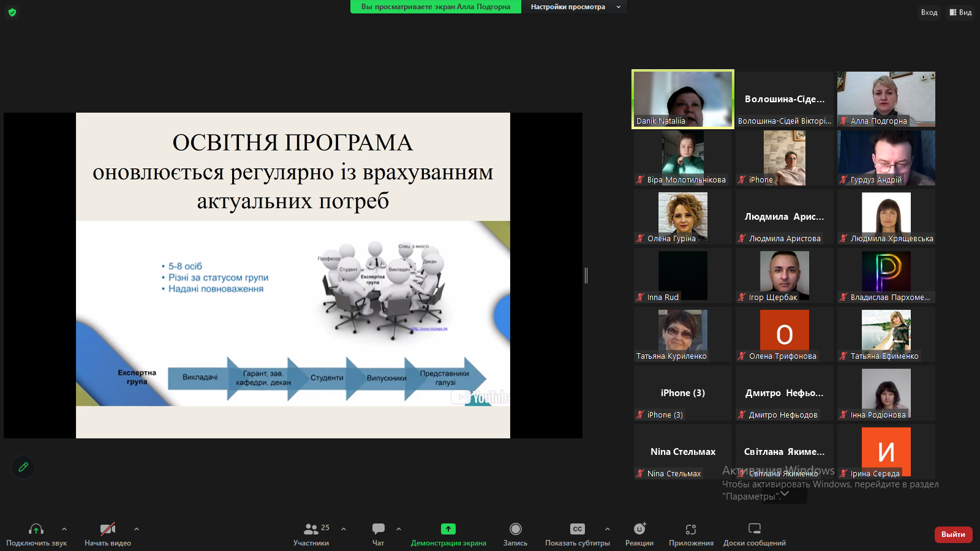Connect audio via Подключить звук
This screenshot has width=980, height=551.
coord(36,534)
